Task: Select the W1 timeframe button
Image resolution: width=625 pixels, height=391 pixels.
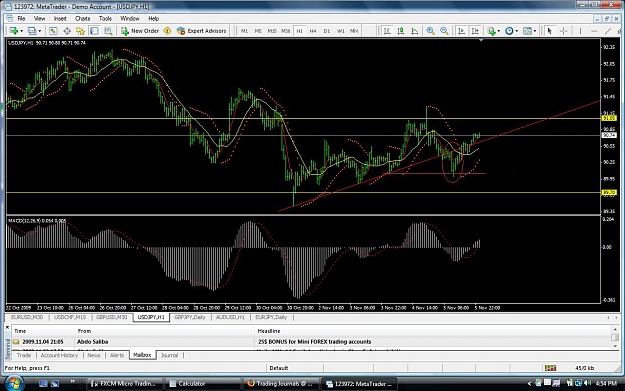Action: 341,31
